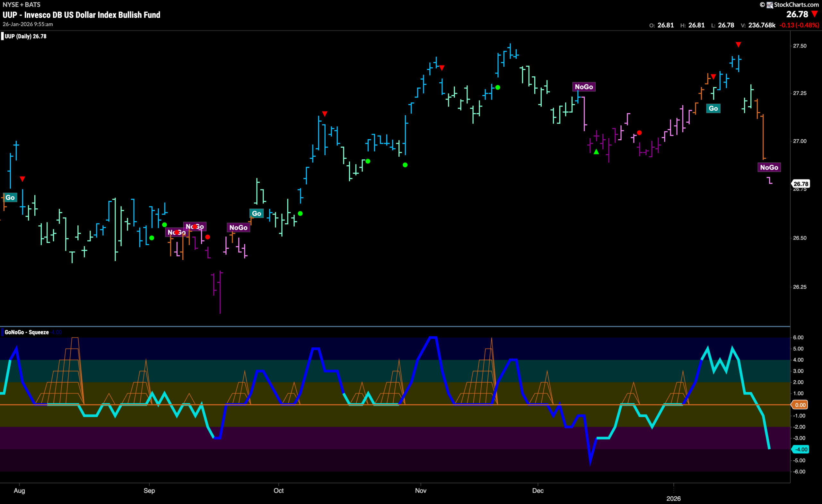The width and height of the screenshot is (822, 504).
Task: Click the 26.25 price axis label
Action: (800, 287)
